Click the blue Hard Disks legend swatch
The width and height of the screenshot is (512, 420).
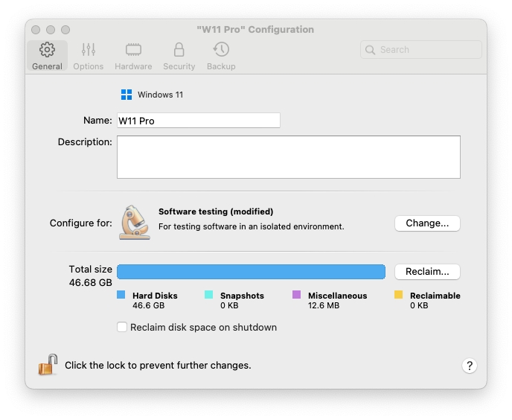coord(121,296)
